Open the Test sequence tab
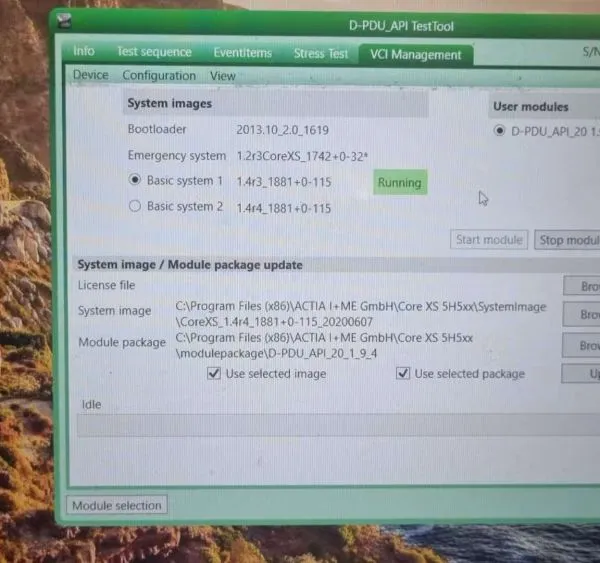Viewport: 600px width, 563px height. click(154, 52)
